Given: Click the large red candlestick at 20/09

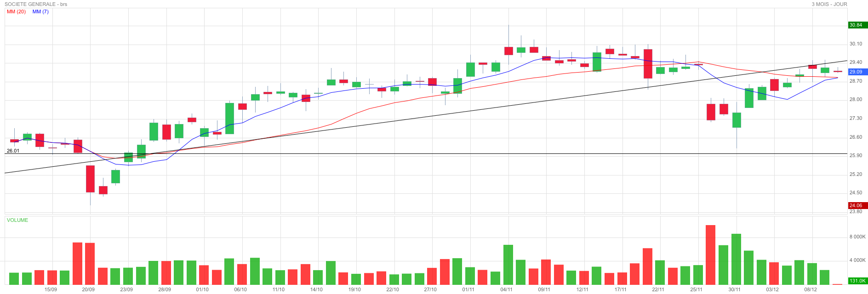Looking at the screenshot, I should click(90, 179).
